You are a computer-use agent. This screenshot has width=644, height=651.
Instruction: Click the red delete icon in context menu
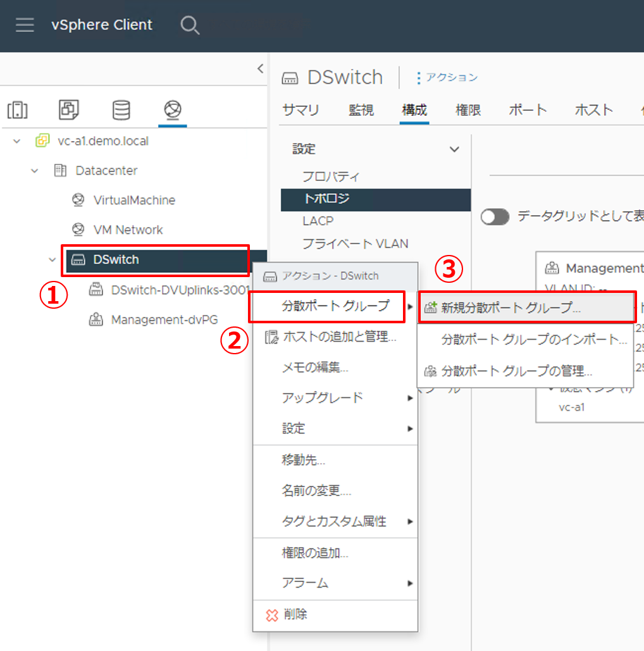(x=272, y=615)
